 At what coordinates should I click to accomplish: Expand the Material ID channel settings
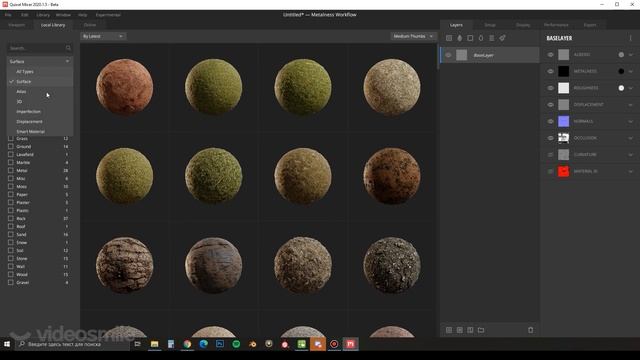coord(631,171)
